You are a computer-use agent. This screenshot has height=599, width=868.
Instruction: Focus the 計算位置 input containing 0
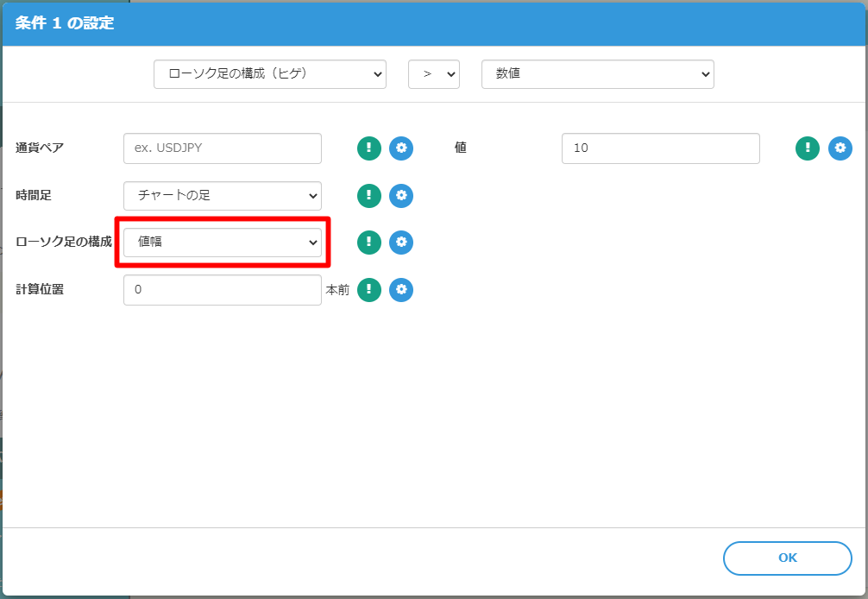[x=223, y=290]
